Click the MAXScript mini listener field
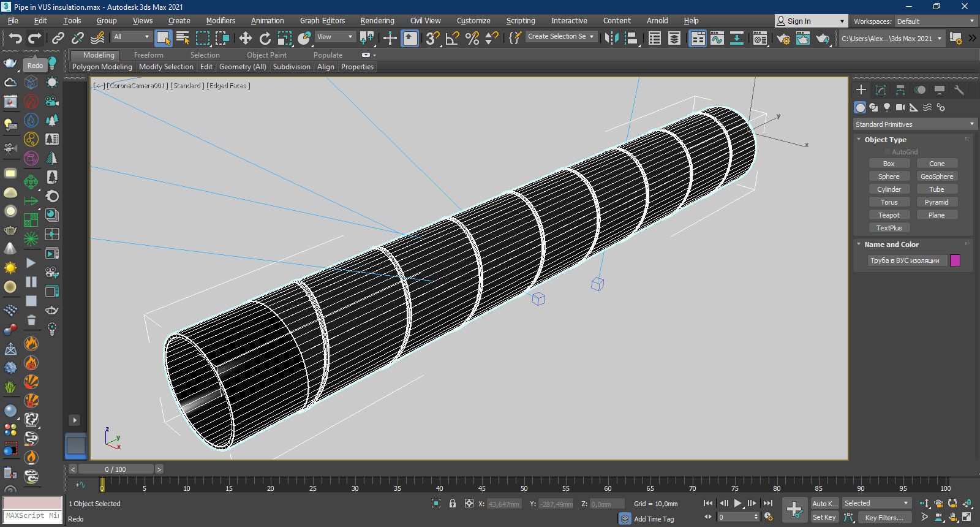The image size is (980, 527). pos(32,516)
